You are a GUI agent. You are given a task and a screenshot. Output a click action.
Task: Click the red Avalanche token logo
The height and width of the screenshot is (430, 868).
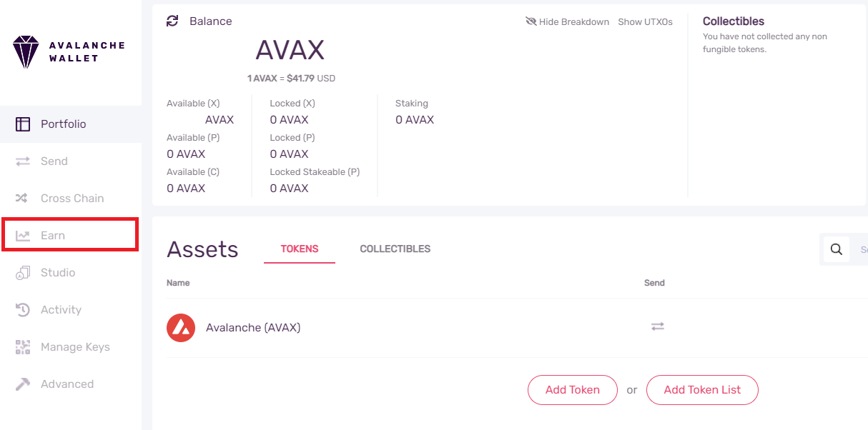click(x=181, y=328)
